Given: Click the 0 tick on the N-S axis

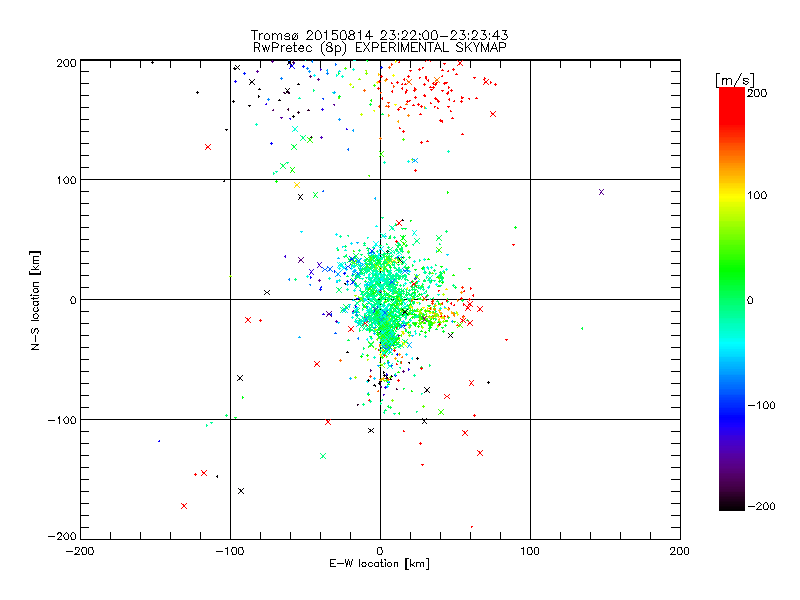Looking at the screenshot, I should [73, 300].
